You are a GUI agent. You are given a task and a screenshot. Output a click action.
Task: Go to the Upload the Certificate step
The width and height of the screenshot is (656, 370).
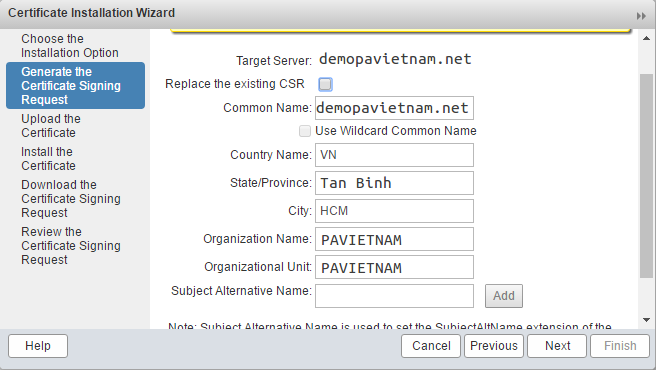click(x=51, y=126)
